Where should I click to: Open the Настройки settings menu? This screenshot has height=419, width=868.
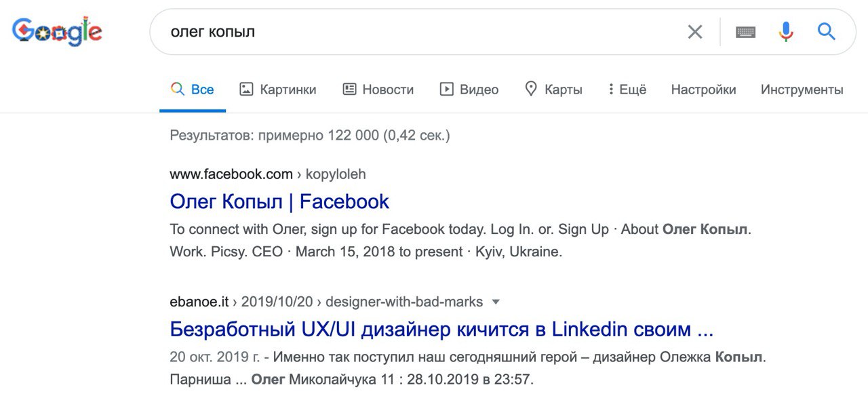pyautogui.click(x=703, y=89)
